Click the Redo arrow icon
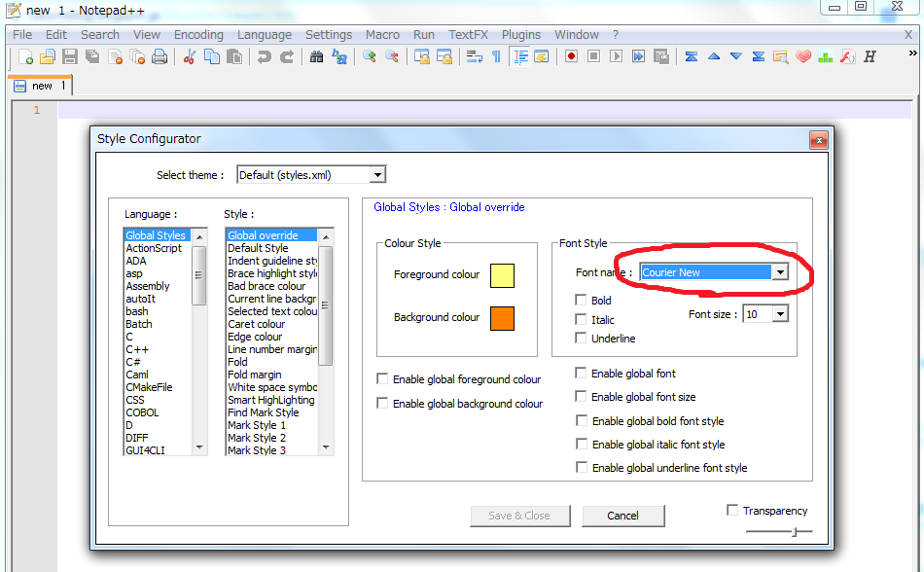This screenshot has width=924, height=572. (286, 57)
